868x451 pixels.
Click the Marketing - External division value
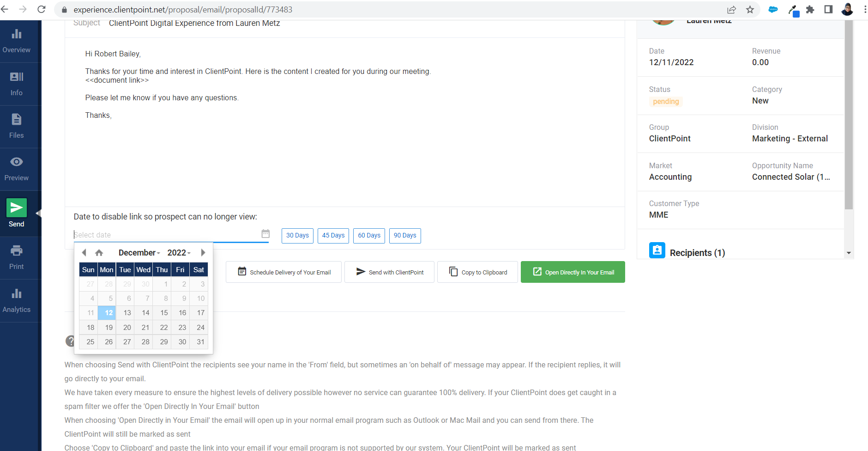coord(790,139)
